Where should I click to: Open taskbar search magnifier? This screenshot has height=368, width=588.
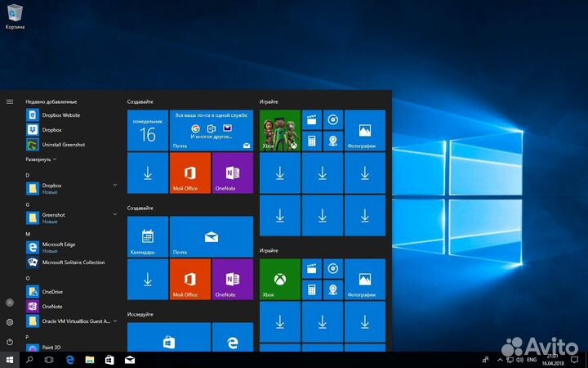[29, 360]
